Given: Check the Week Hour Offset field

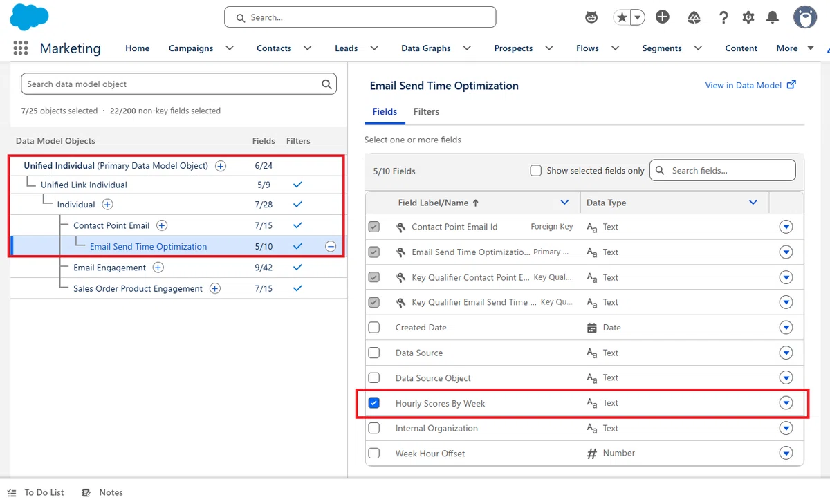Looking at the screenshot, I should pos(374,454).
